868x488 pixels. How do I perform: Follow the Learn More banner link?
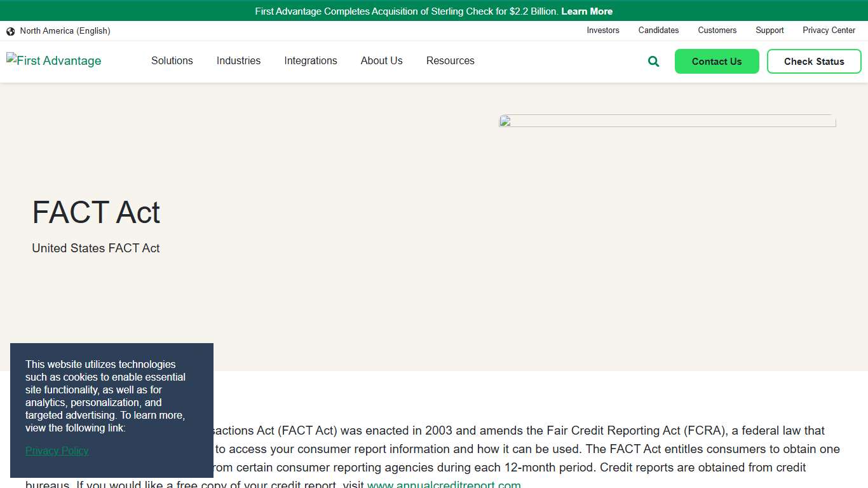coord(587,11)
